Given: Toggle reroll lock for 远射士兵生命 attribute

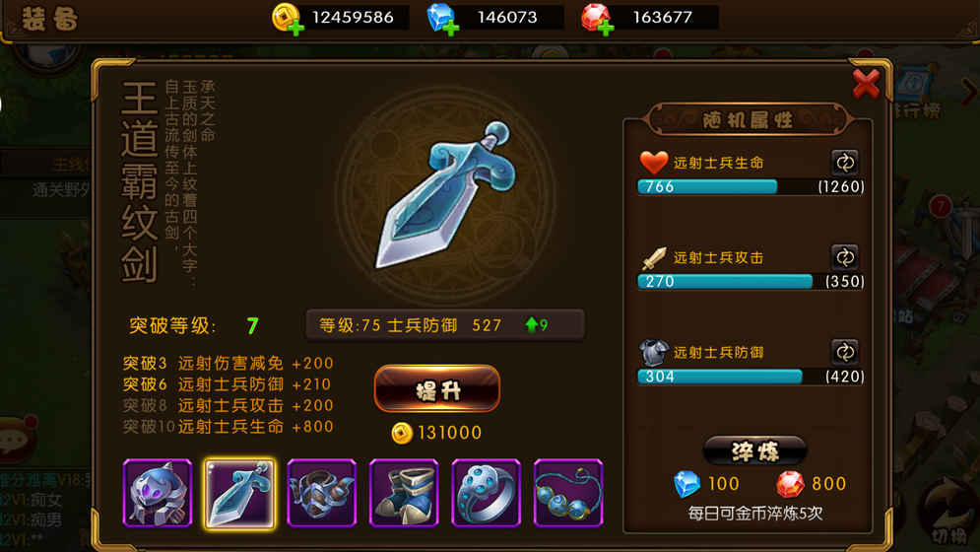Looking at the screenshot, I should (x=845, y=163).
